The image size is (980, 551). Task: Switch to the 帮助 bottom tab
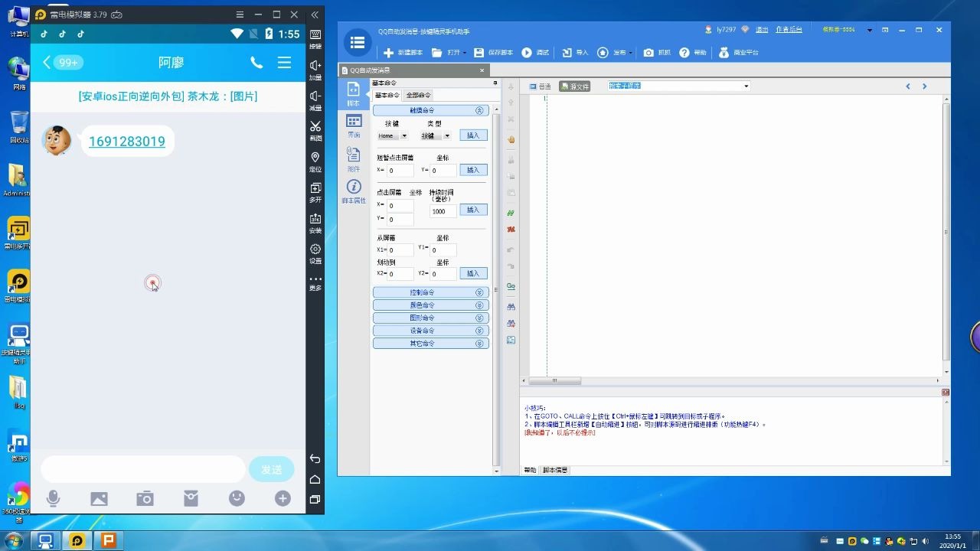click(x=530, y=470)
